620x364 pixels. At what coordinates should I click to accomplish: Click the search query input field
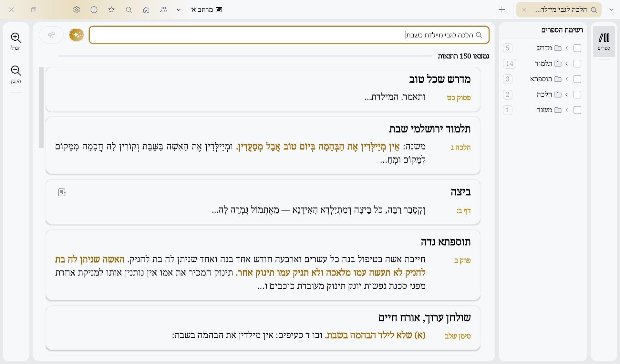pos(289,35)
